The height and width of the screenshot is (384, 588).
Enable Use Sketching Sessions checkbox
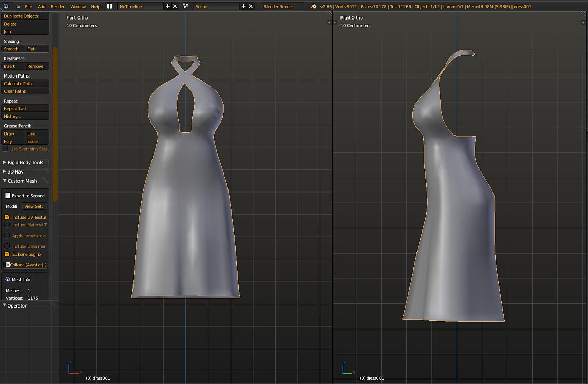[6, 149]
